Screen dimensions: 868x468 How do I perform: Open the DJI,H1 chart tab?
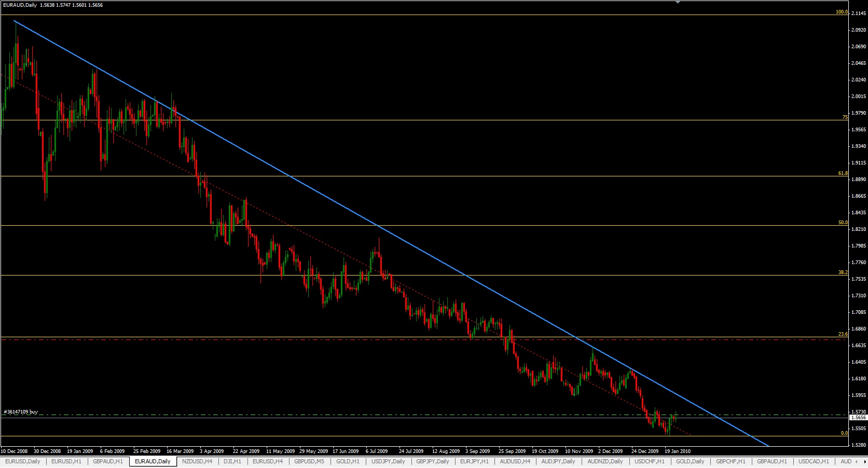tap(232, 461)
